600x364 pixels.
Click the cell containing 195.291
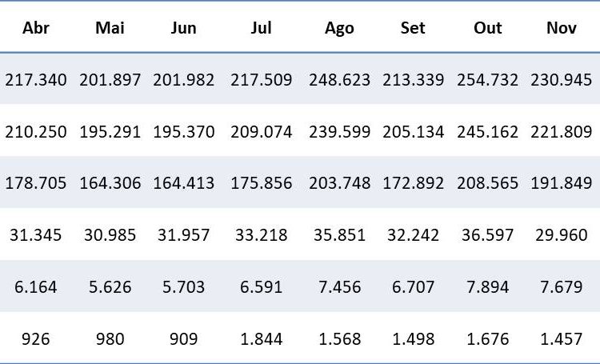point(110,132)
